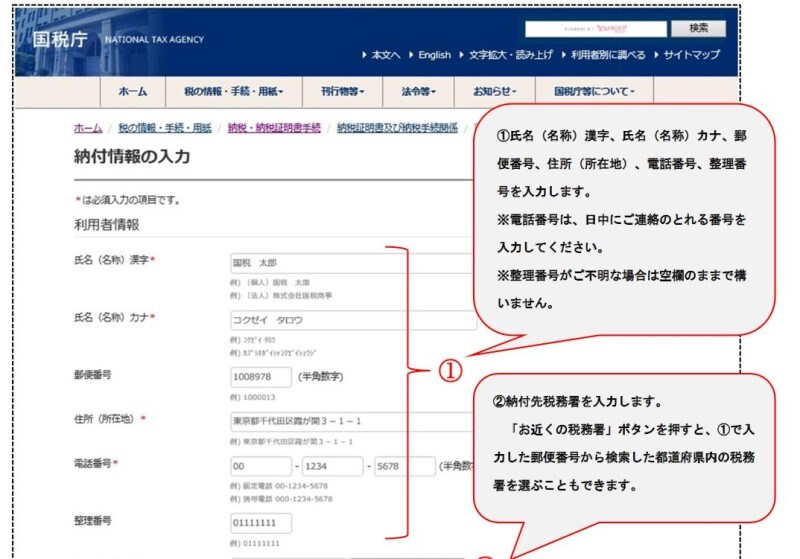Expand 国税庁等について menu
This screenshot has height=559, width=800.
pos(594,92)
